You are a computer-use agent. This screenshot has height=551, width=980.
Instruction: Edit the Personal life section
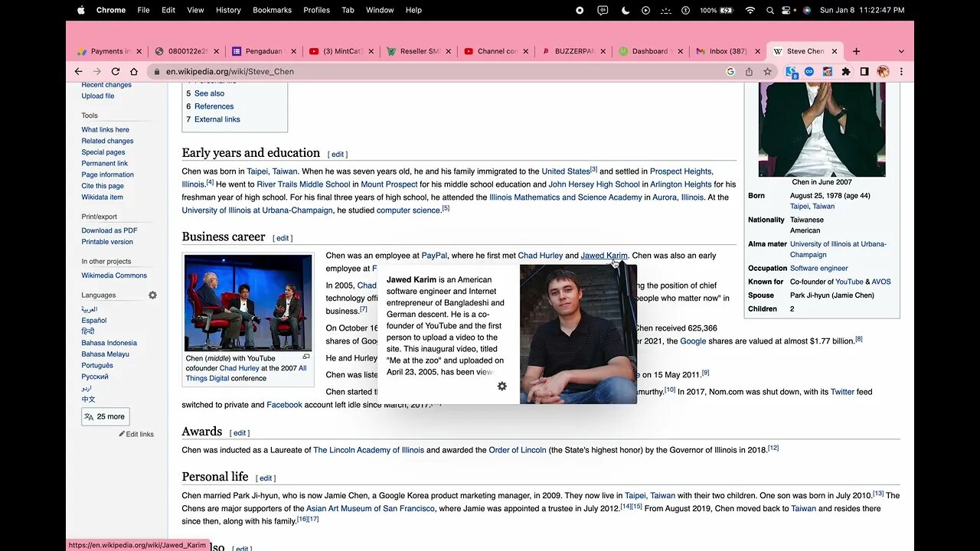pyautogui.click(x=266, y=478)
